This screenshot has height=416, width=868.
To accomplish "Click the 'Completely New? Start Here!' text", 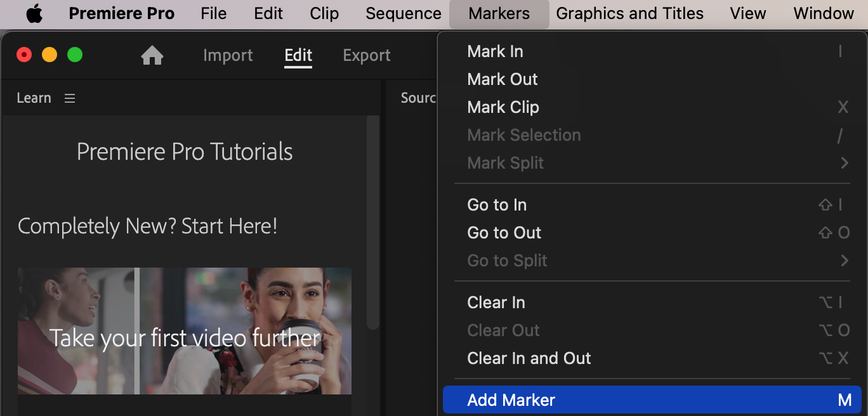I will [147, 226].
